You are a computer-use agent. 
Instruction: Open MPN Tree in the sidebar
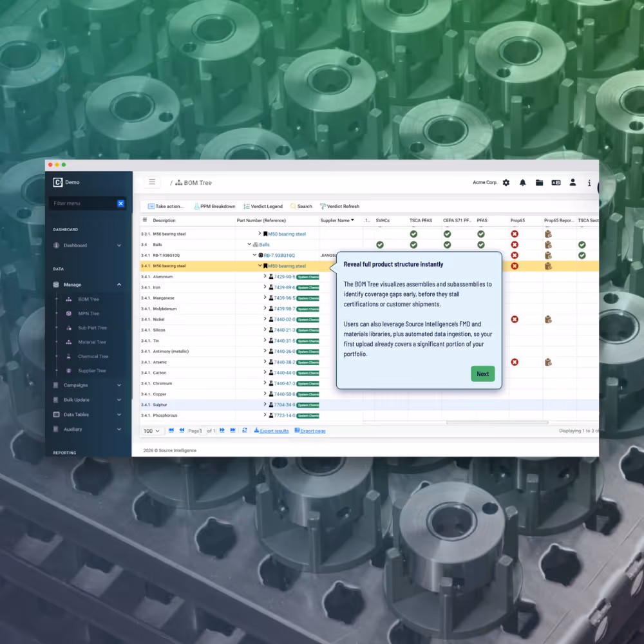pyautogui.click(x=88, y=314)
